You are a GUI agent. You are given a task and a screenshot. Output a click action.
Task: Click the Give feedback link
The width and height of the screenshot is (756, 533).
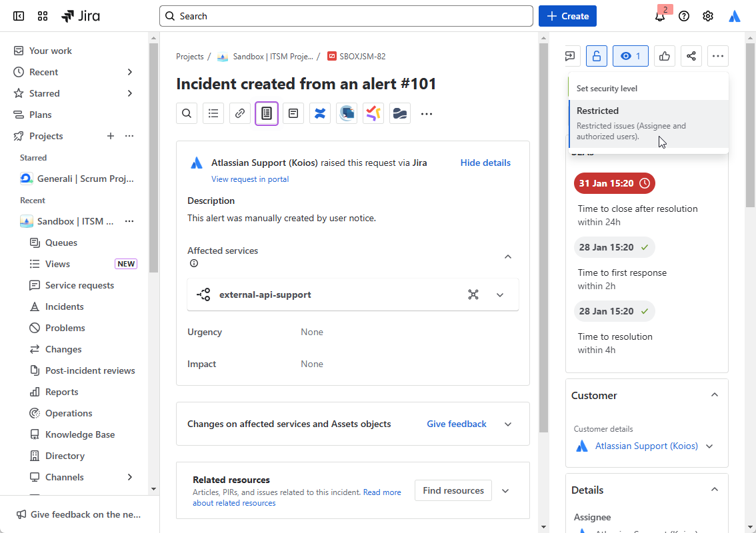point(456,423)
